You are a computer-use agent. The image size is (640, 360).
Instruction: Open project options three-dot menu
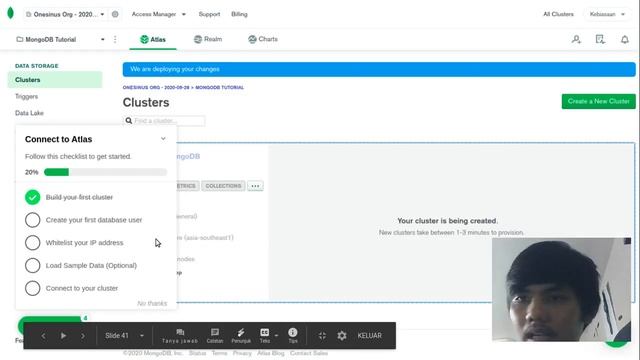[115, 40]
